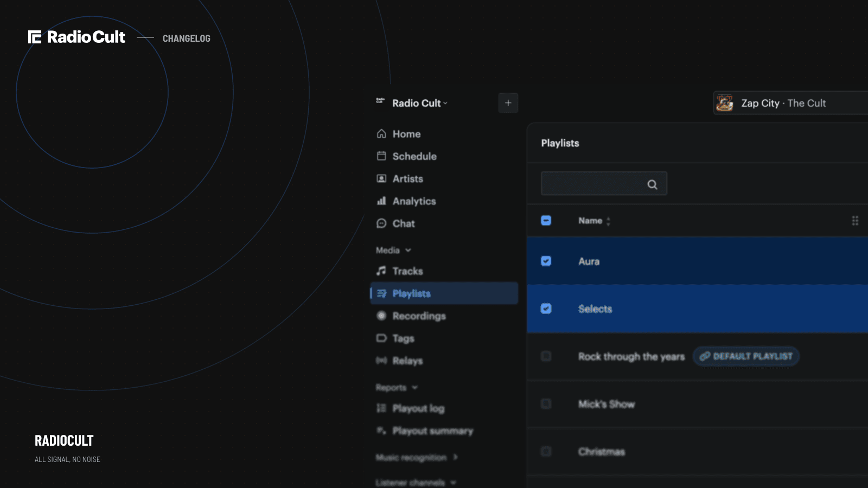
Task: Open the Playout log label
Action: (x=418, y=408)
